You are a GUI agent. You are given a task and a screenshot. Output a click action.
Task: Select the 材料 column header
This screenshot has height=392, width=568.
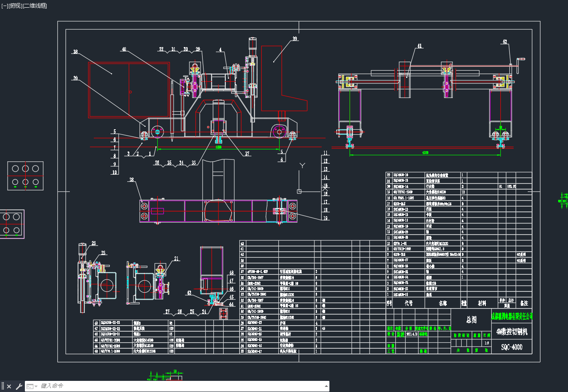pyautogui.click(x=482, y=303)
